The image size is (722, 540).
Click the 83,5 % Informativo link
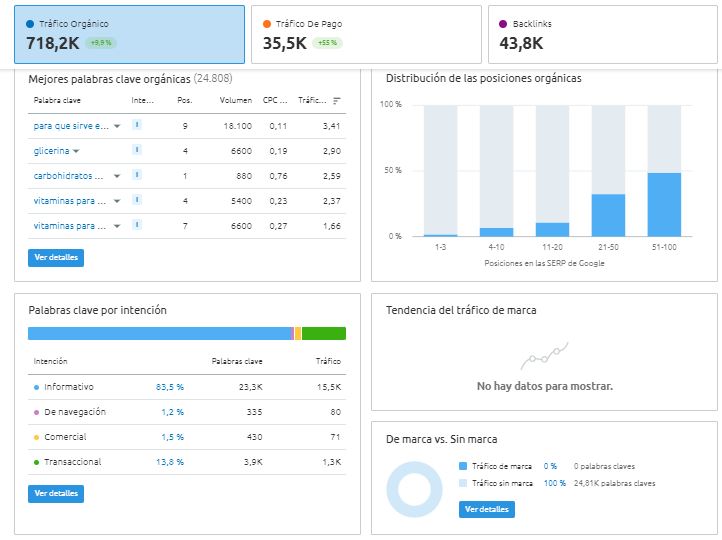pyautogui.click(x=169, y=387)
